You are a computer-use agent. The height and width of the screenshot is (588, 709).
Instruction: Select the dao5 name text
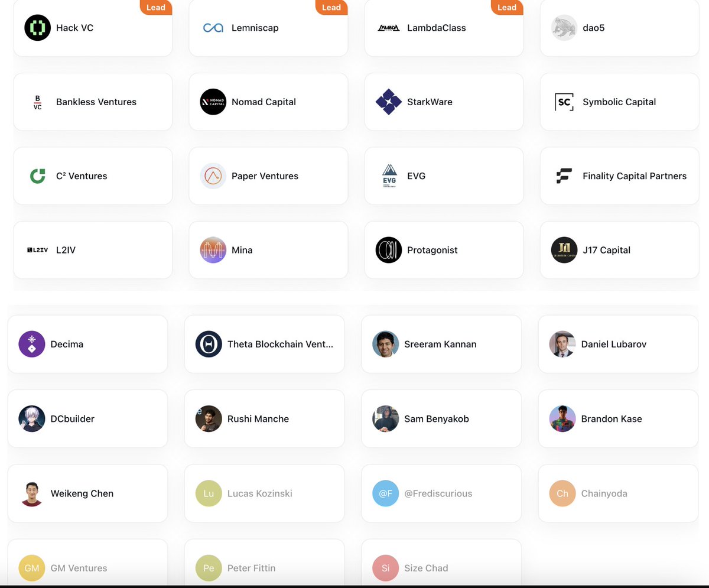594,28
